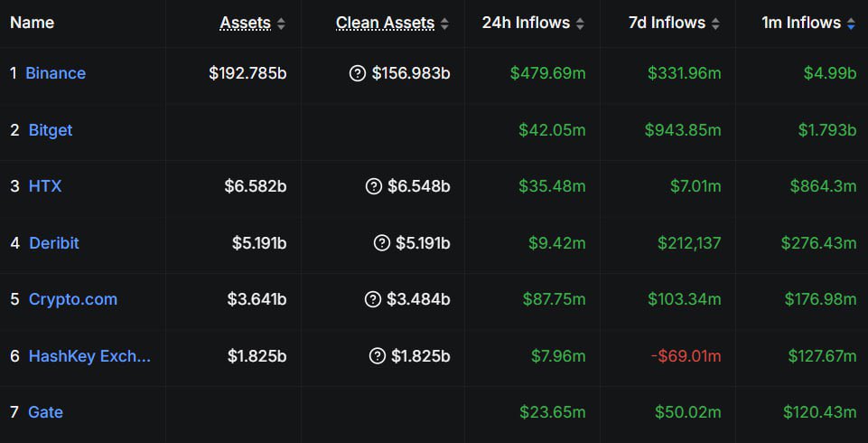This screenshot has width=868, height=443.
Task: Sort by Assets using the sort arrows
Action: pos(281,24)
